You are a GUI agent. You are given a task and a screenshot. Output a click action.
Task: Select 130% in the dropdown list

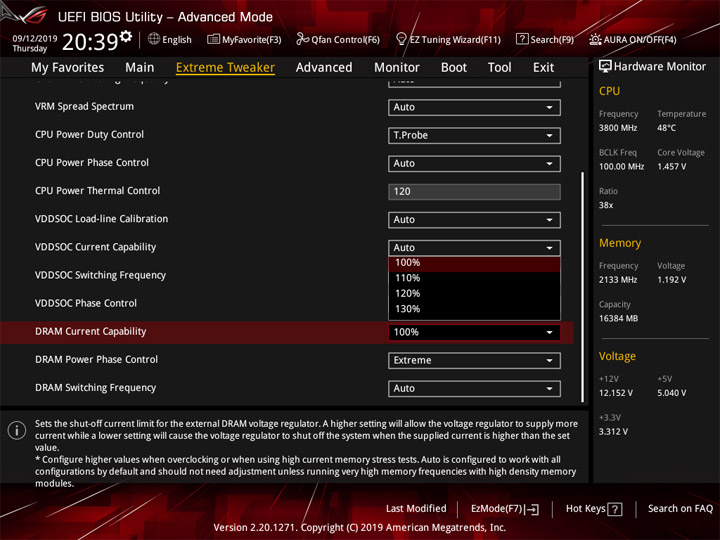[474, 309]
